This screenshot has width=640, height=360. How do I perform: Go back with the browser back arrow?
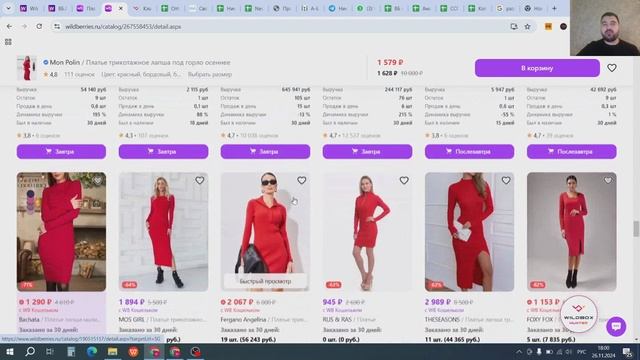click(9, 27)
